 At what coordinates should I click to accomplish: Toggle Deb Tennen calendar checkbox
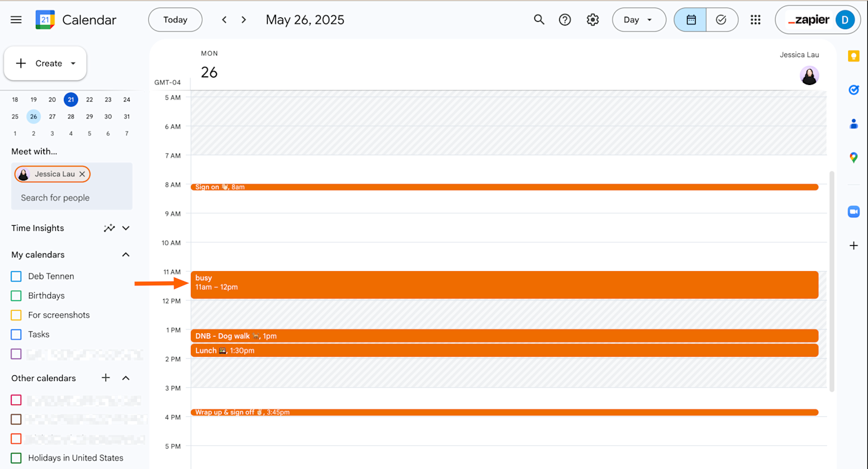coord(16,276)
